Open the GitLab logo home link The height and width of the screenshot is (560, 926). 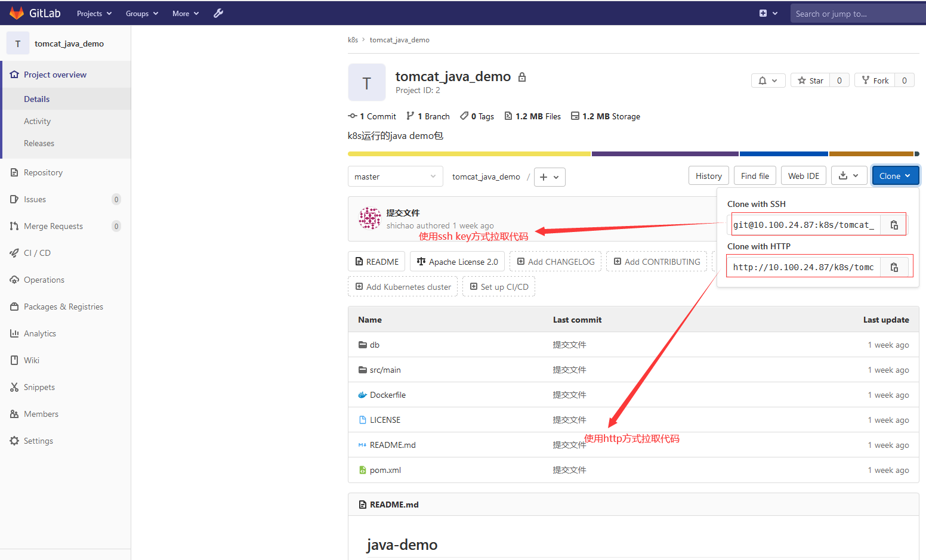pos(35,13)
